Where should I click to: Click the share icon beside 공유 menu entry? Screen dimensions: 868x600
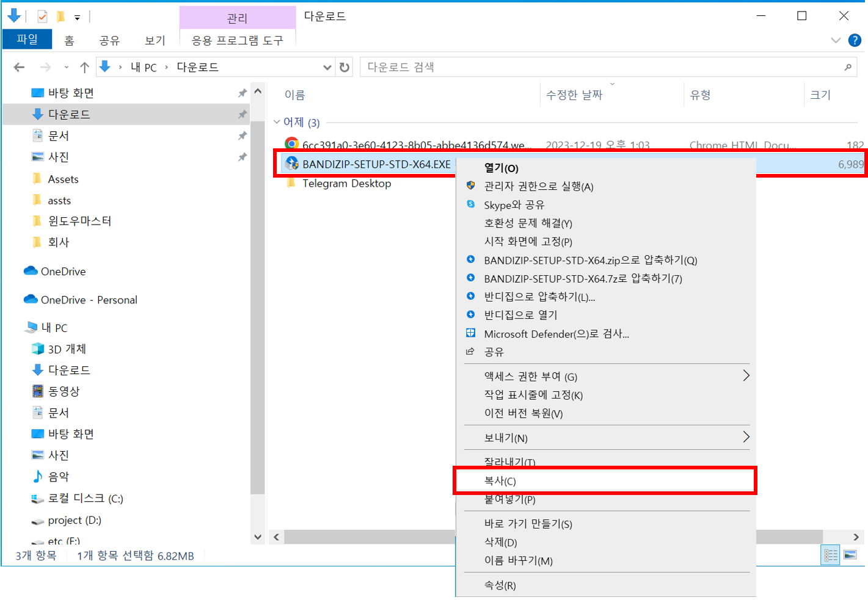470,352
